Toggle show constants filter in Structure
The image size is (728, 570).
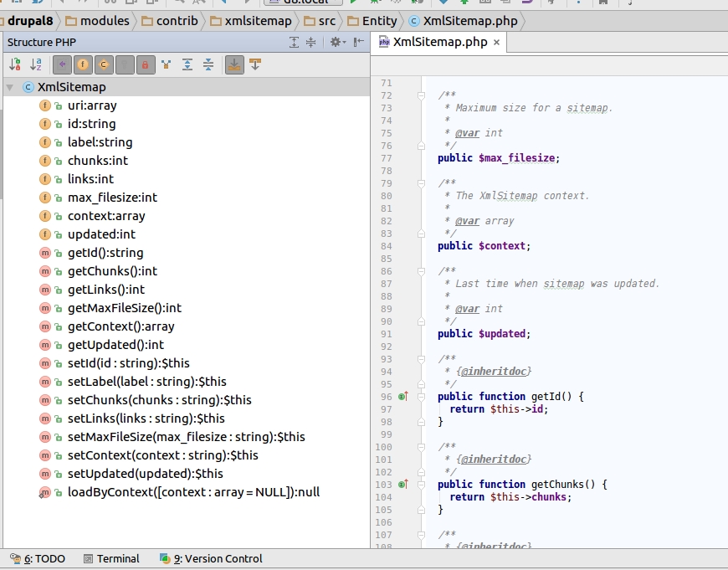coord(104,64)
